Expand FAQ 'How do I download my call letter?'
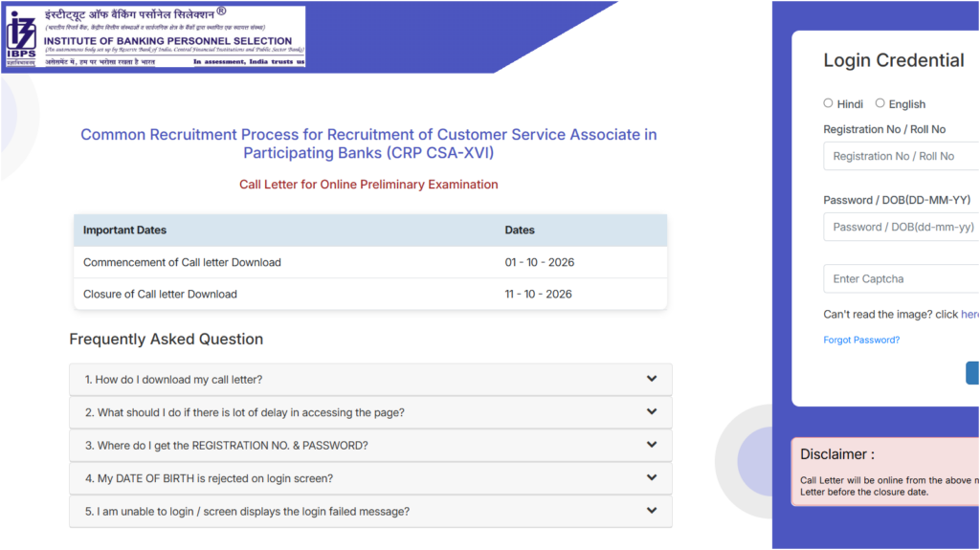The height and width of the screenshot is (550, 980). pos(370,380)
